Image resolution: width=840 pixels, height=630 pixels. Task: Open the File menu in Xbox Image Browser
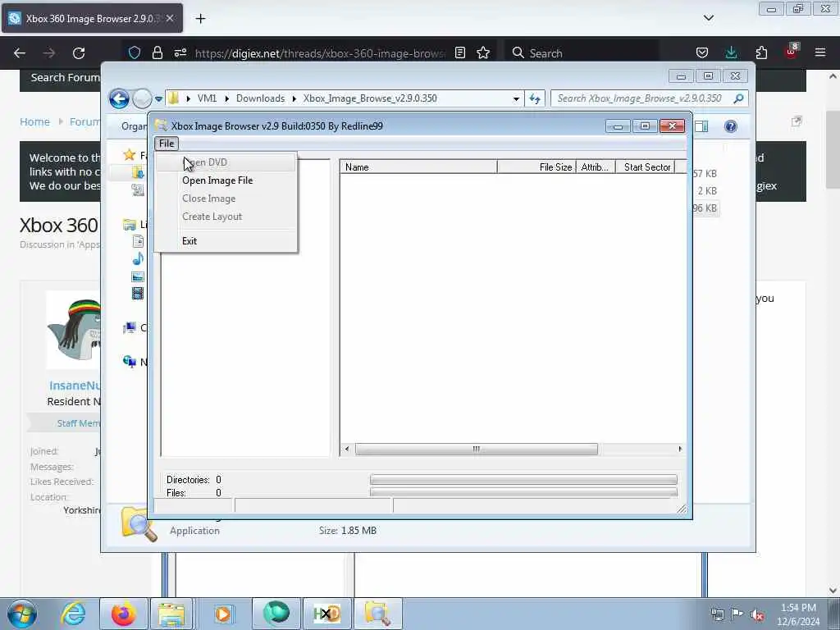(166, 144)
